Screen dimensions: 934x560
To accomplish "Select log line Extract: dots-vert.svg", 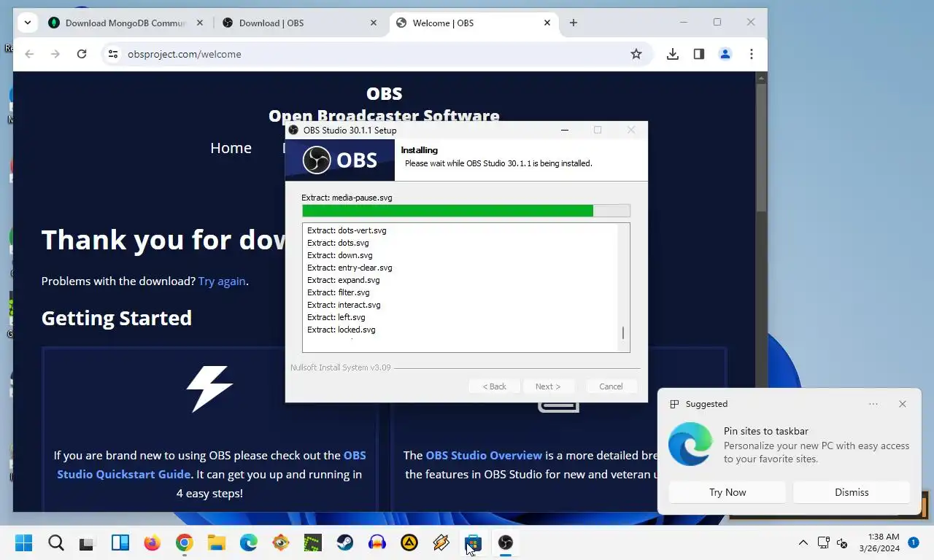I will pos(347,230).
